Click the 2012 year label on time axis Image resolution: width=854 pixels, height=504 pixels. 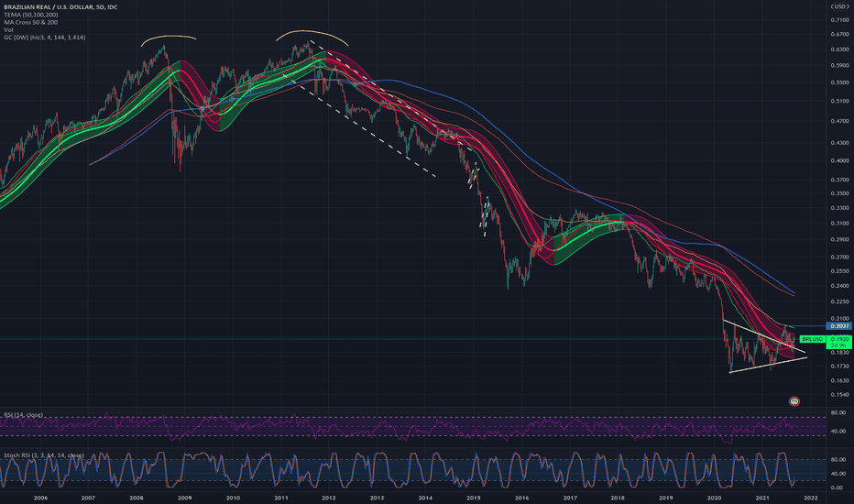328,498
